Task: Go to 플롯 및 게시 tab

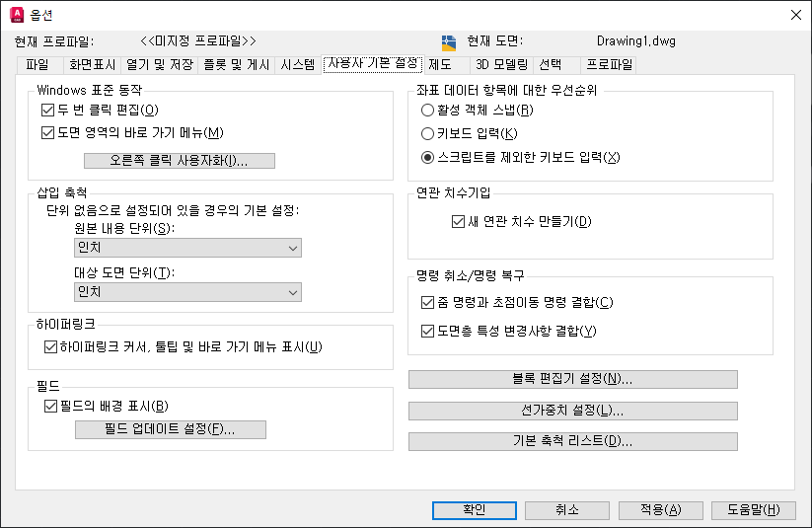Action: 234,65
